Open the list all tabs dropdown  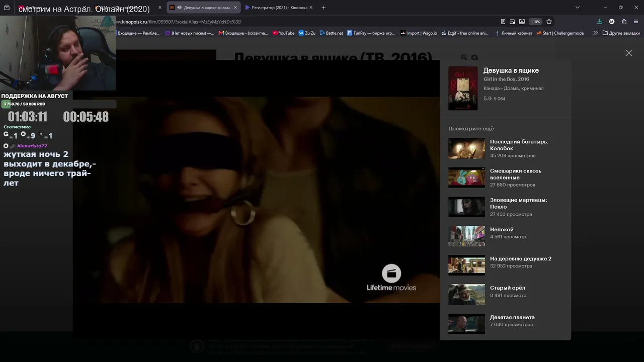578,8
